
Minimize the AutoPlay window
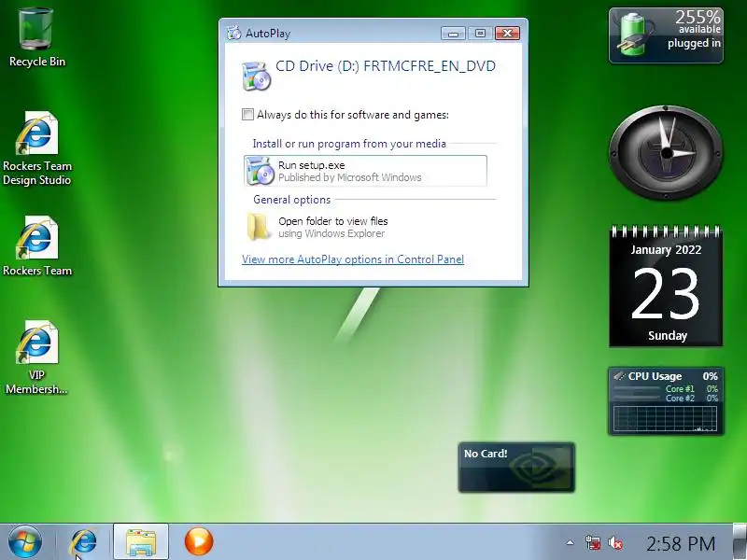pos(453,33)
